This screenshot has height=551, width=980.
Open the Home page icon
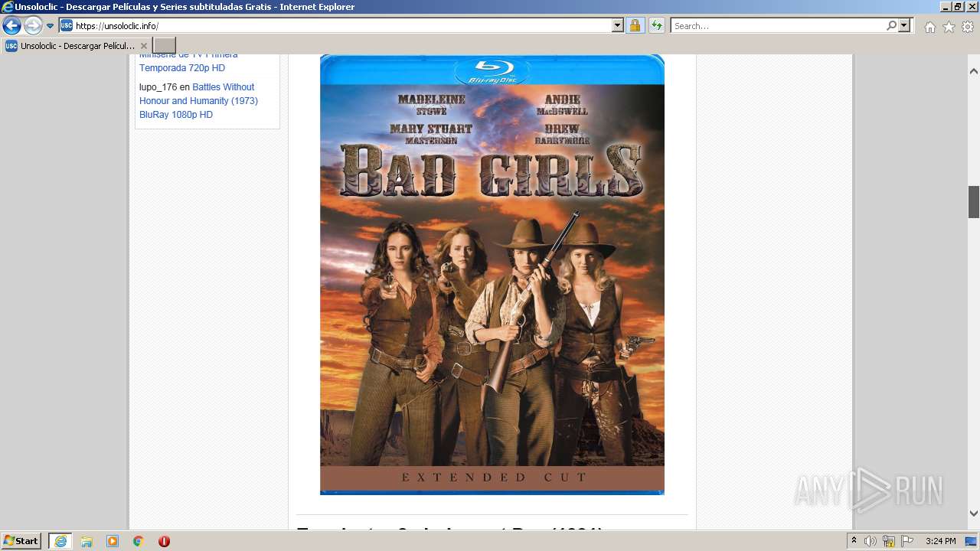[x=929, y=27]
